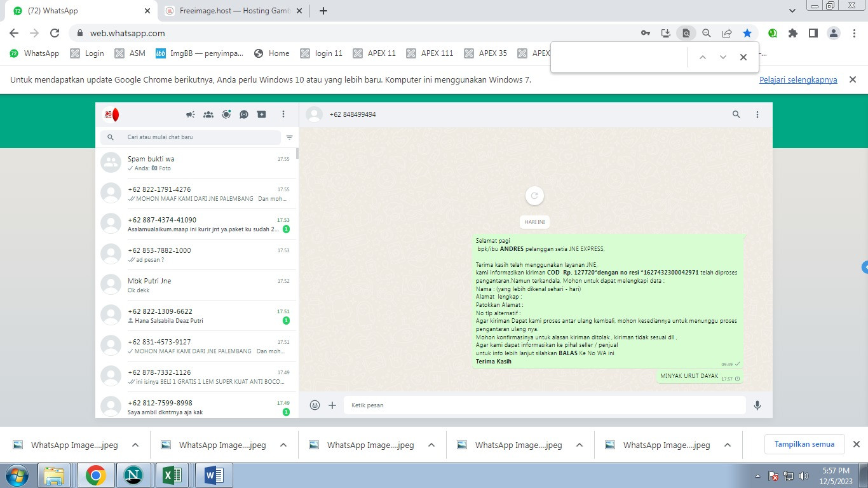Expand the Chrome tab search chevron
This screenshot has width=868, height=488.
(792, 11)
